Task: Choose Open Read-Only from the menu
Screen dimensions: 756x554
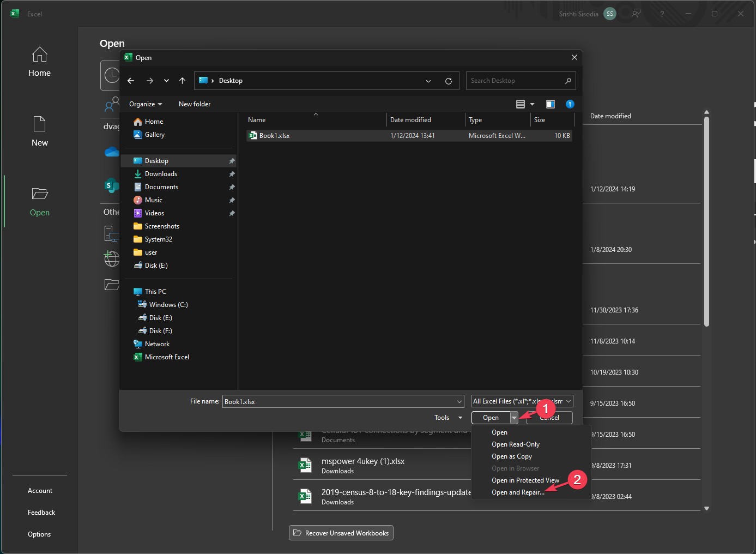Action: coord(515,444)
